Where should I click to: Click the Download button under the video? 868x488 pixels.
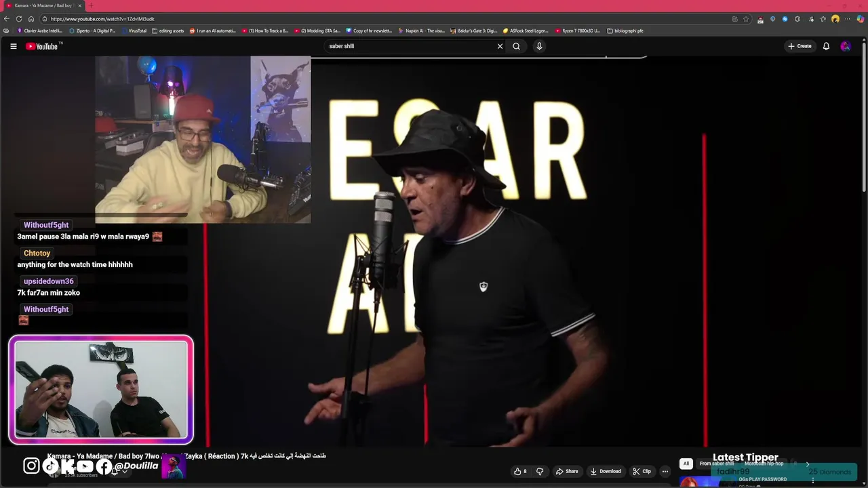pyautogui.click(x=606, y=471)
